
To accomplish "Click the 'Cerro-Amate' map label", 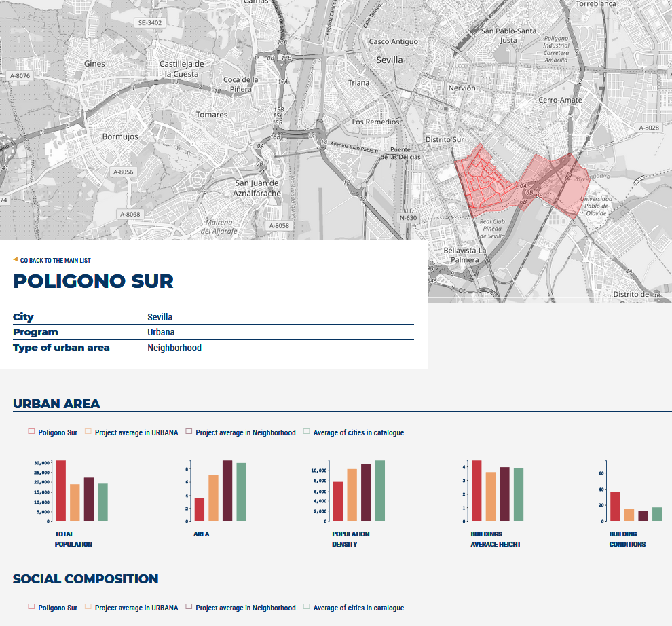I will click(560, 100).
